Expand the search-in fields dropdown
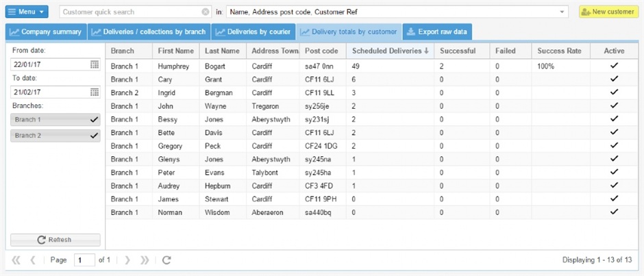644x276 pixels. (562, 12)
